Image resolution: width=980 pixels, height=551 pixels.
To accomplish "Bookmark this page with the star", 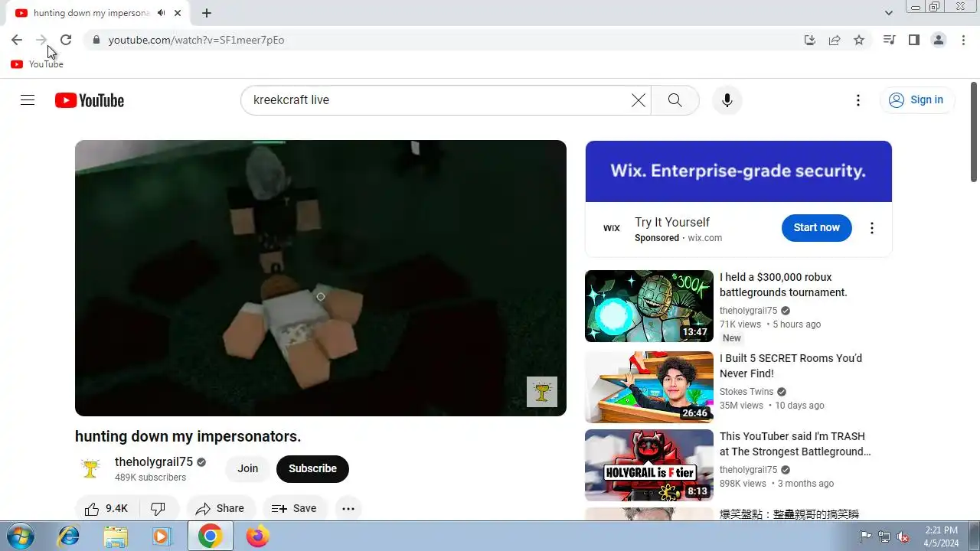I will (859, 40).
